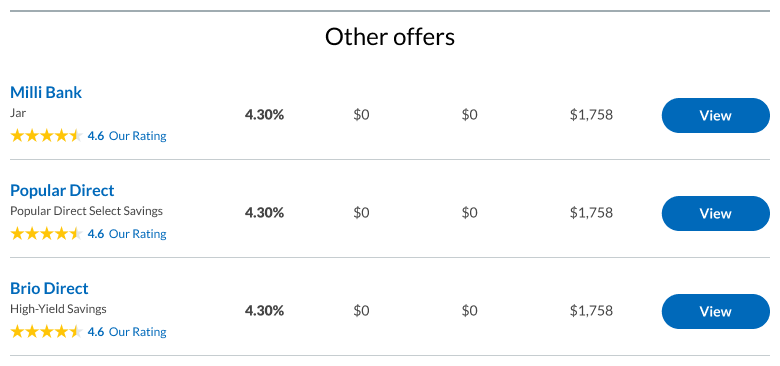Click View button for Popular Direct
Viewport: 780px width, 366px height.
(715, 213)
